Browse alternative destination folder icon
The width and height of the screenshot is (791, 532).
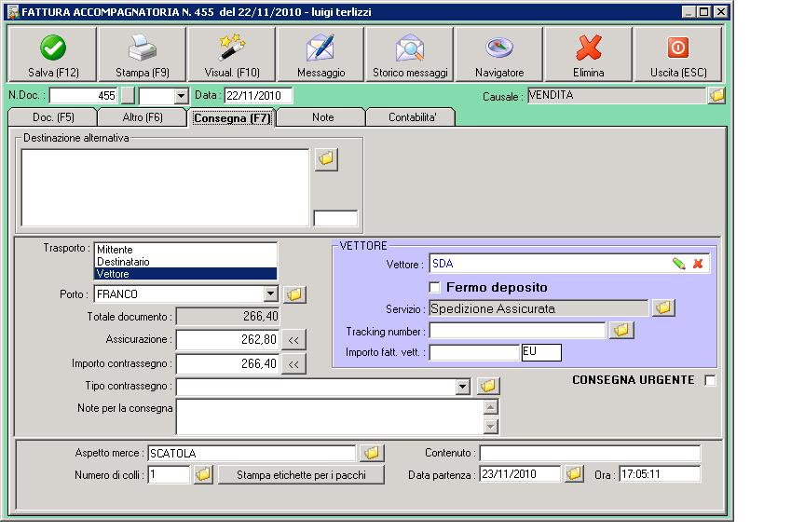326,158
